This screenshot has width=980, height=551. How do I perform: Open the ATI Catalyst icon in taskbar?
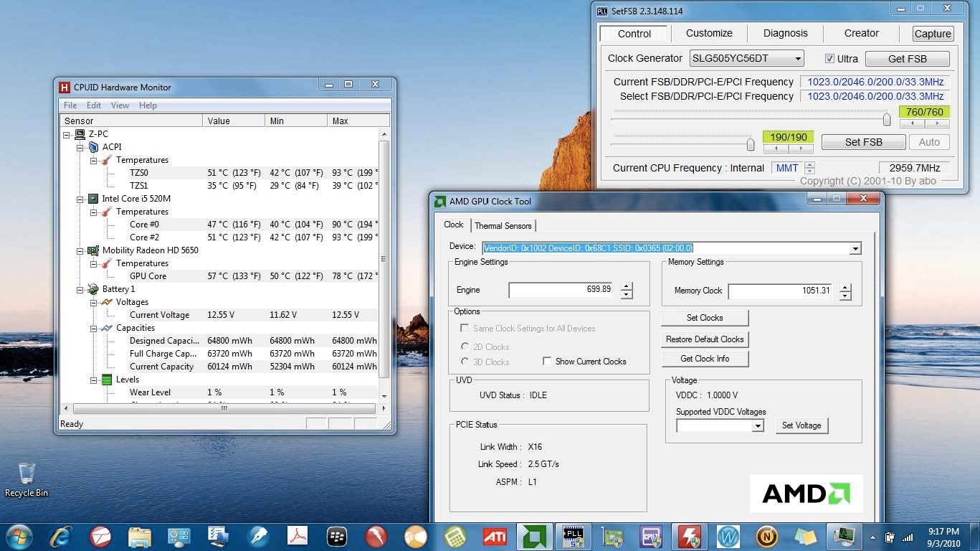(495, 536)
